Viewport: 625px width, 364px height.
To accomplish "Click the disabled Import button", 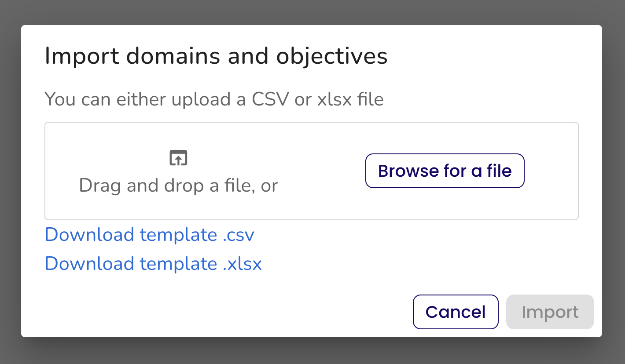I will click(x=550, y=312).
